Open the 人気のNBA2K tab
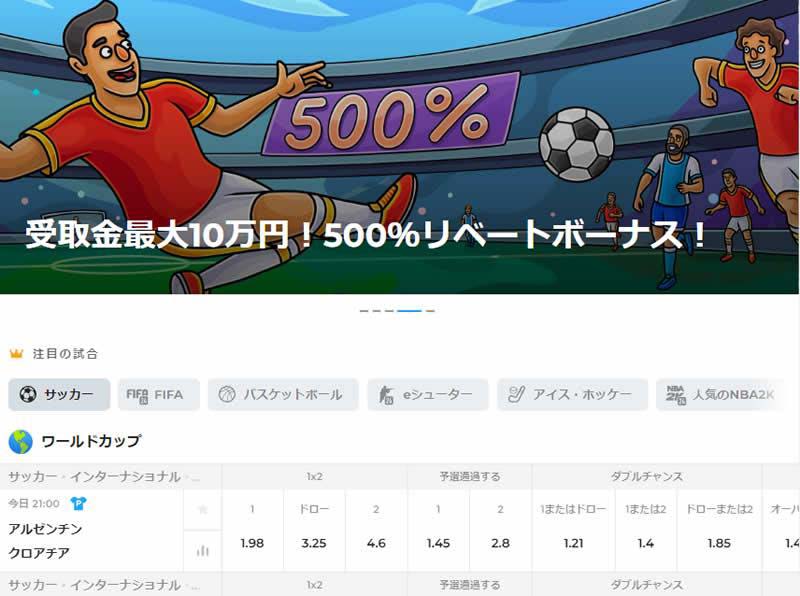The height and width of the screenshot is (596, 800). pos(720,394)
